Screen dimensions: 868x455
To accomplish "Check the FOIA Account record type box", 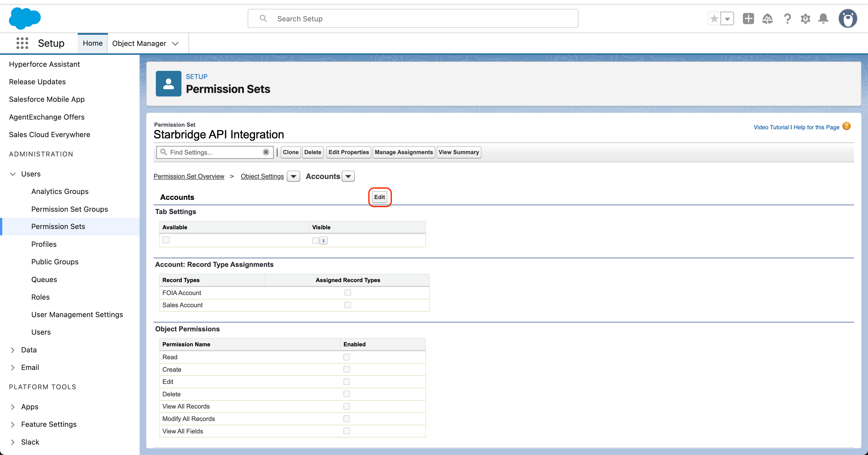I will [347, 292].
